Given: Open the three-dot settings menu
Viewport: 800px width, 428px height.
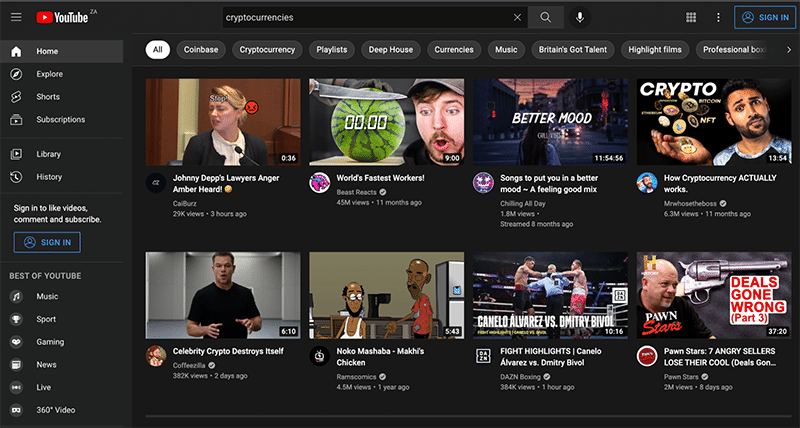Looking at the screenshot, I should [x=718, y=17].
